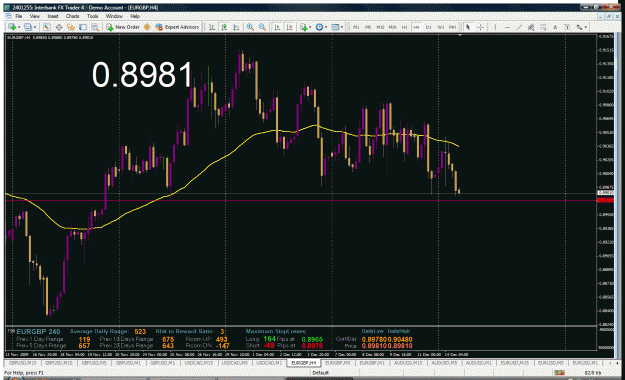Open the Charts menu
625x380 pixels.
pyautogui.click(x=73, y=16)
